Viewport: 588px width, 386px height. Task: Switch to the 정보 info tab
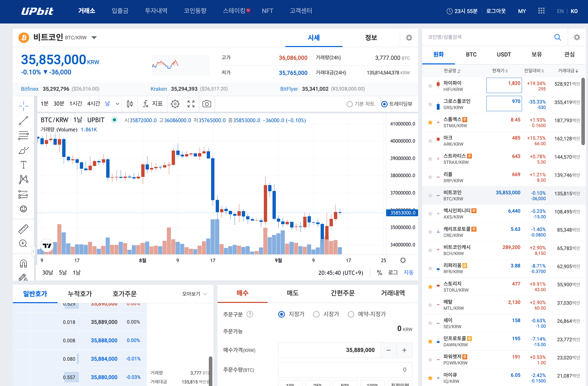pos(371,38)
